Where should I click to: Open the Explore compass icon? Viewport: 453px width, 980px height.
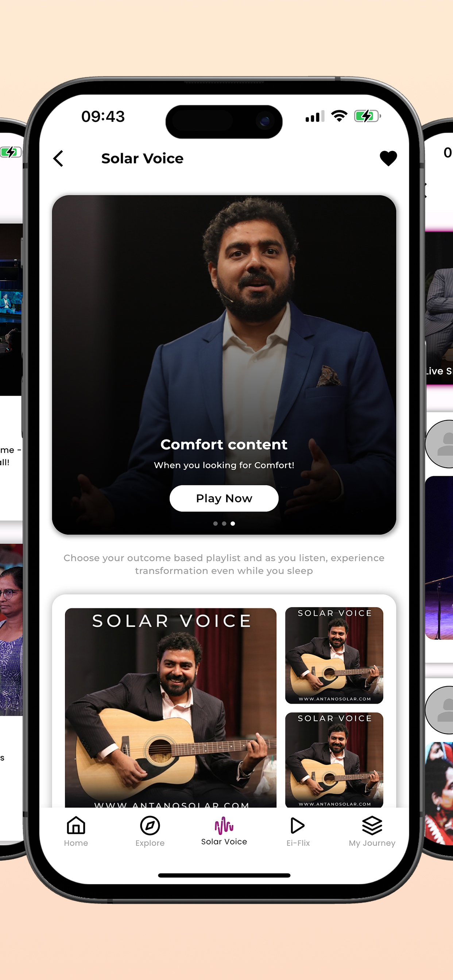tap(150, 825)
